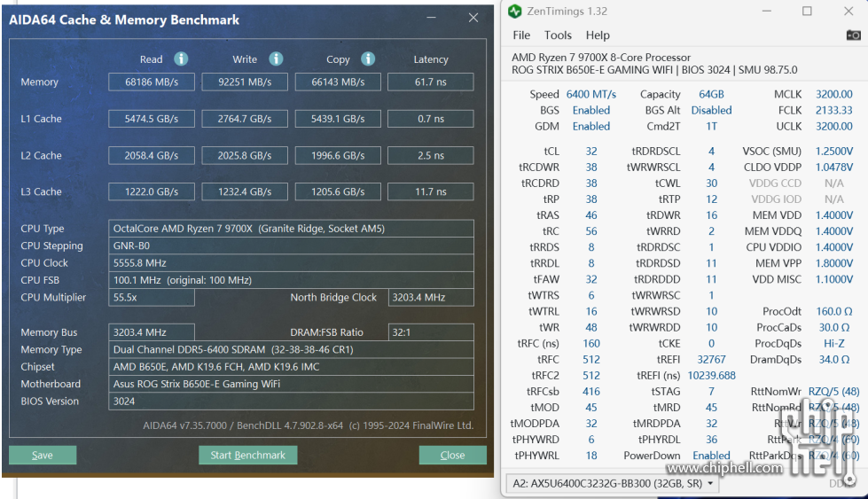Click the Read info icon
868x499 pixels.
[x=181, y=58]
